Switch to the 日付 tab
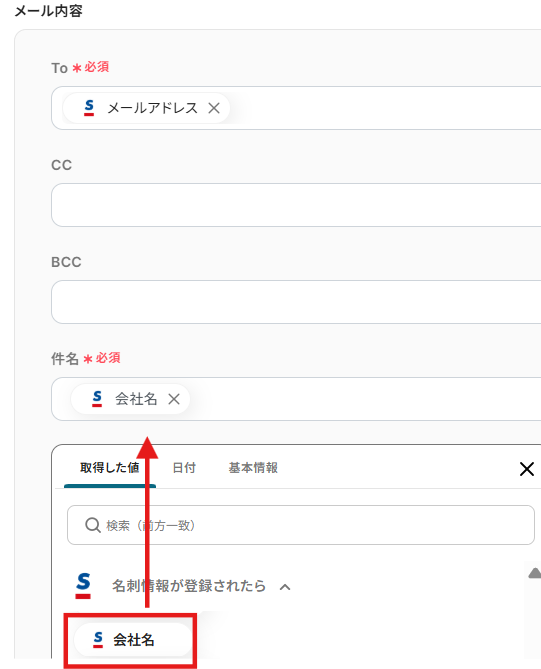Screen dimensions: 541x669 click(x=184, y=468)
